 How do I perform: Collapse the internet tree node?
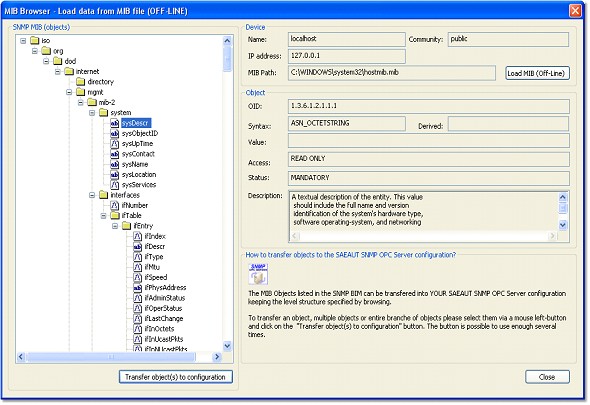pyautogui.click(x=58, y=72)
